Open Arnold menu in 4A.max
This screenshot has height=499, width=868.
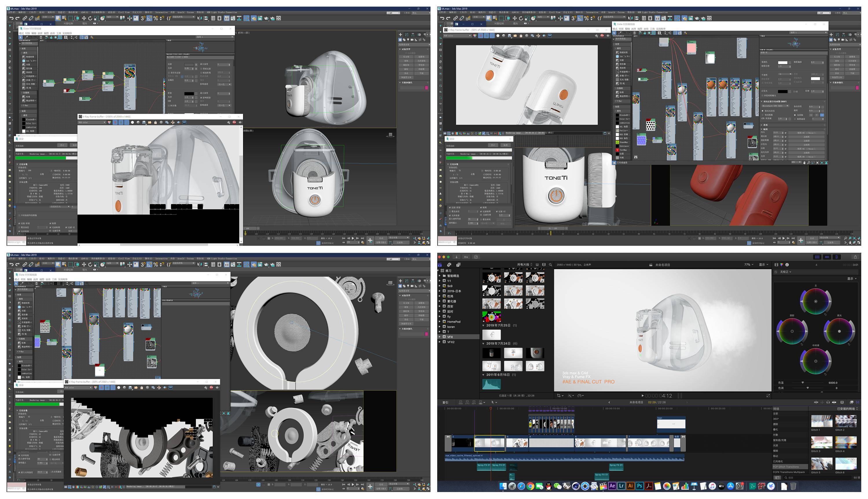(181, 12)
